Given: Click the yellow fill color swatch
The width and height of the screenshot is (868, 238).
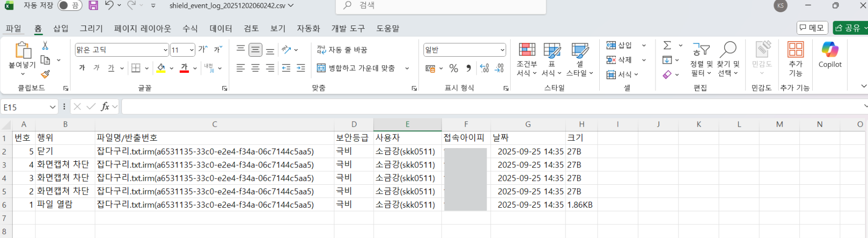Looking at the screenshot, I should coord(161,68).
